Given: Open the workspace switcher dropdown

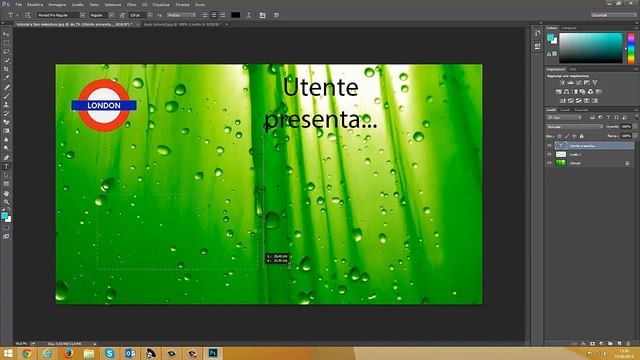Looking at the screenshot, I should pyautogui.click(x=613, y=15).
